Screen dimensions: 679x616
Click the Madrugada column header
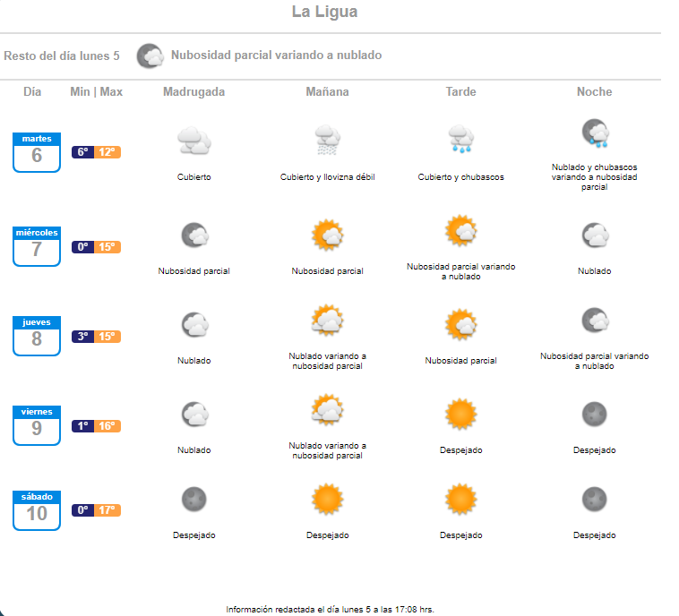[x=194, y=91]
